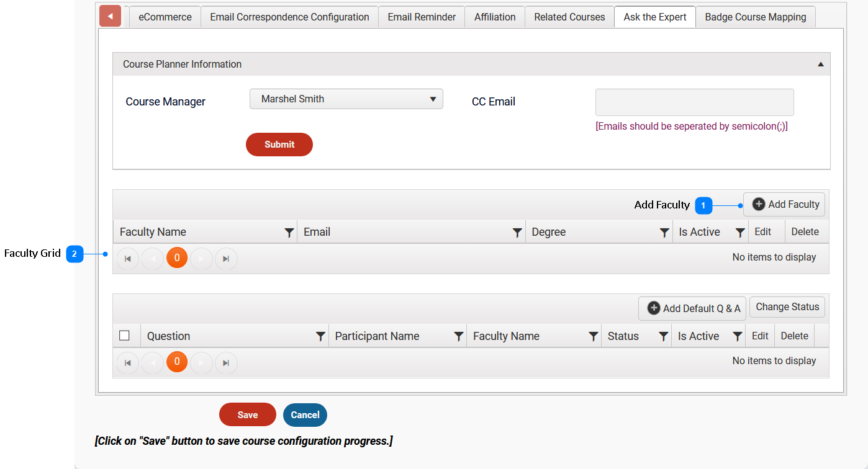Image resolution: width=868 pixels, height=469 pixels.
Task: Switch to the eCommerce tab
Action: tap(165, 17)
